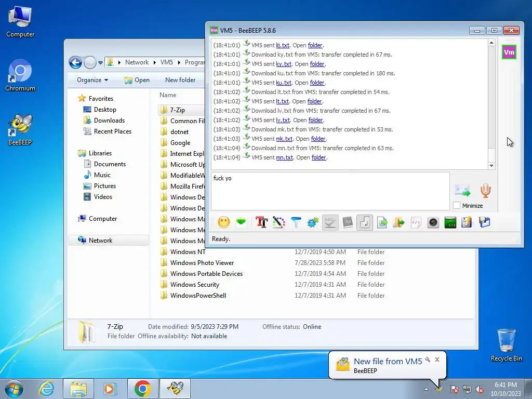Check the Minimize checkbox

tap(457, 205)
